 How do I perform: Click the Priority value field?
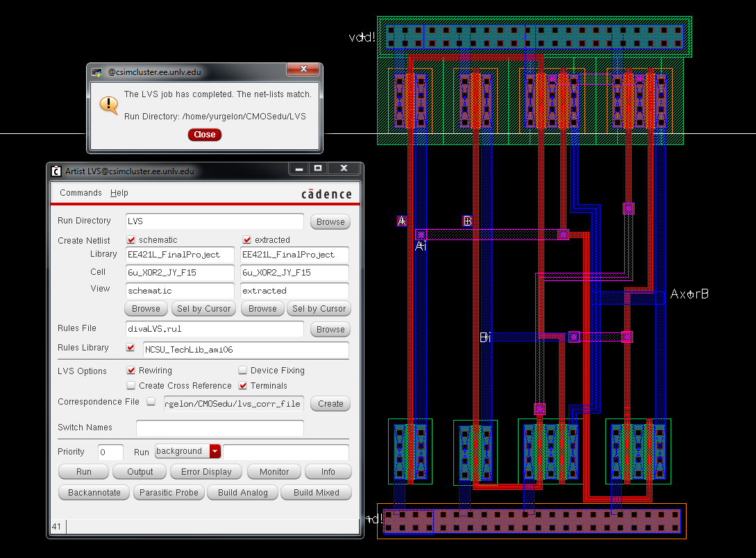tap(110, 453)
